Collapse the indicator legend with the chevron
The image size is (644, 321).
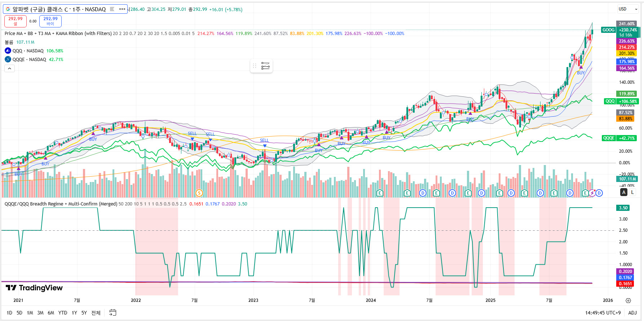pos(10,68)
